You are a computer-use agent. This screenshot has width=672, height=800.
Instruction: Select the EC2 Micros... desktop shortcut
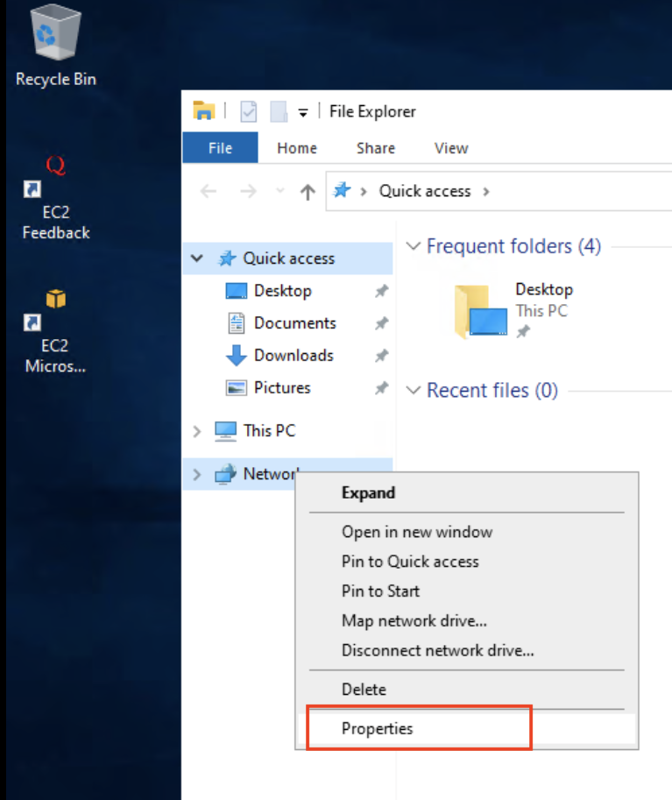55,331
